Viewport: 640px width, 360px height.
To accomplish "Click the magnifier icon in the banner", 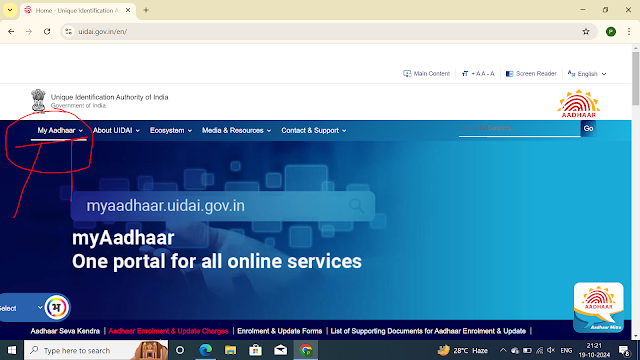I will point(356,205).
